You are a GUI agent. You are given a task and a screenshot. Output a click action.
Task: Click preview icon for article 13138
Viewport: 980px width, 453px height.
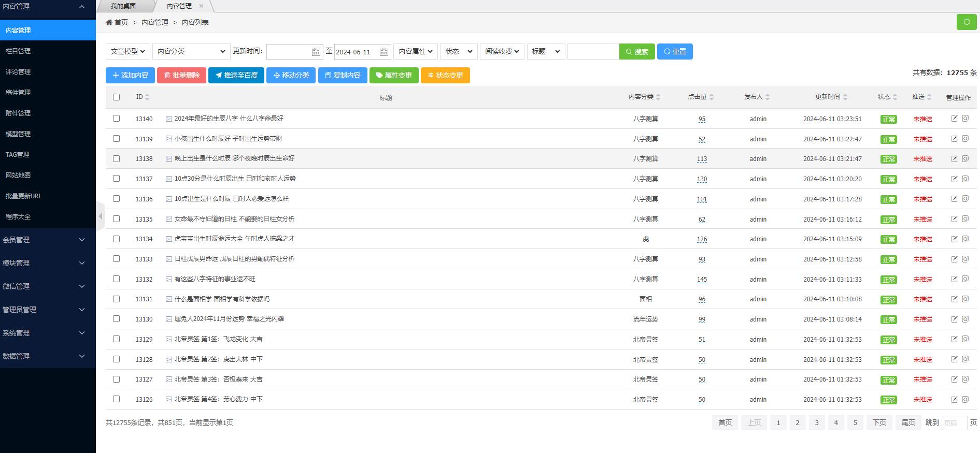pyautogui.click(x=965, y=158)
